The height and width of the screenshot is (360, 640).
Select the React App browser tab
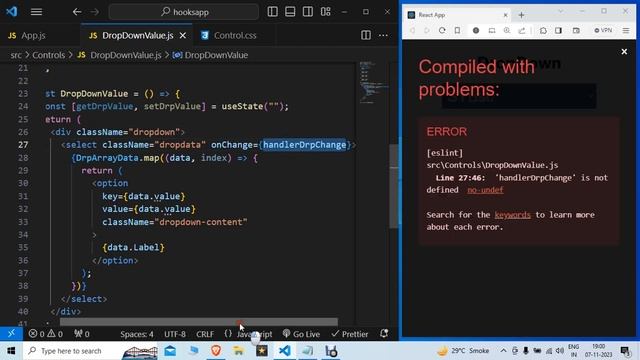coord(458,15)
